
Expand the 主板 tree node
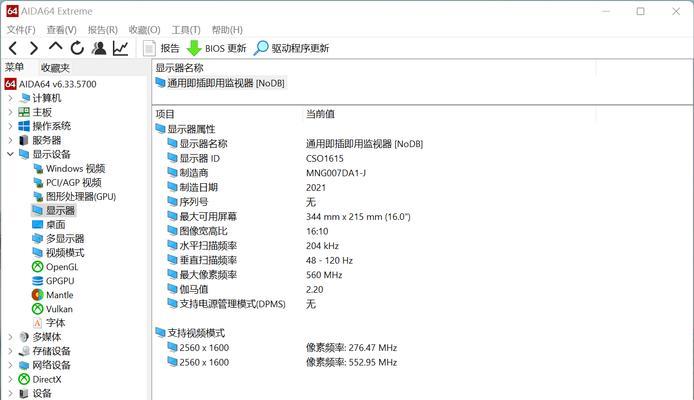11,112
